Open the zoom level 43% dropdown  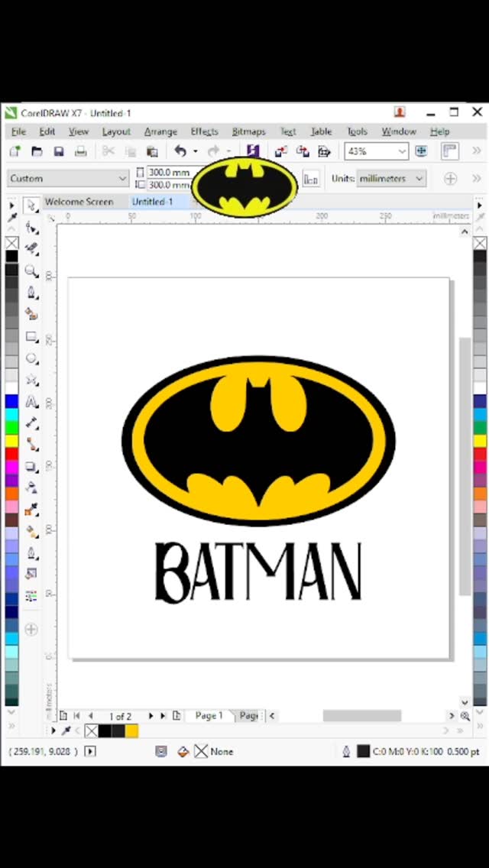point(403,151)
